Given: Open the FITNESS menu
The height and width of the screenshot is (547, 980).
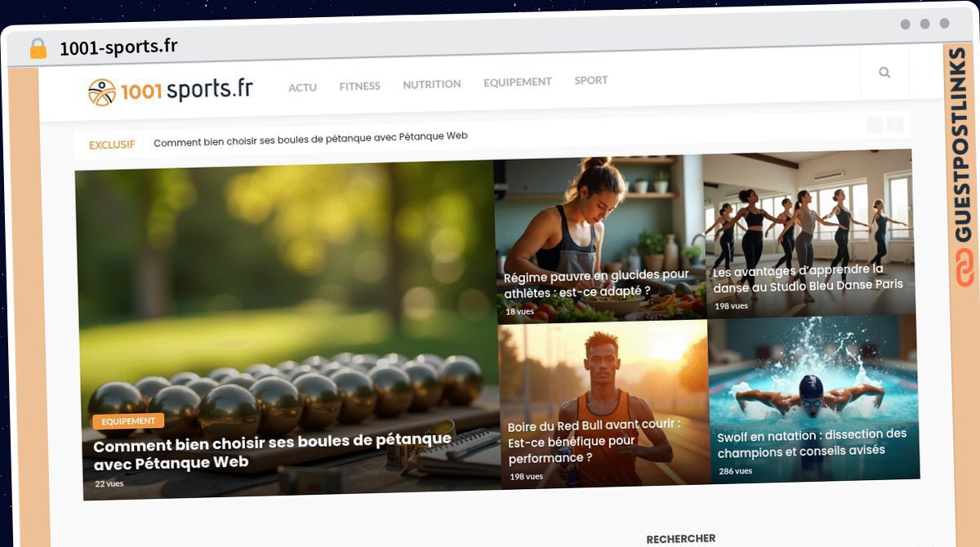Looking at the screenshot, I should click(x=360, y=86).
